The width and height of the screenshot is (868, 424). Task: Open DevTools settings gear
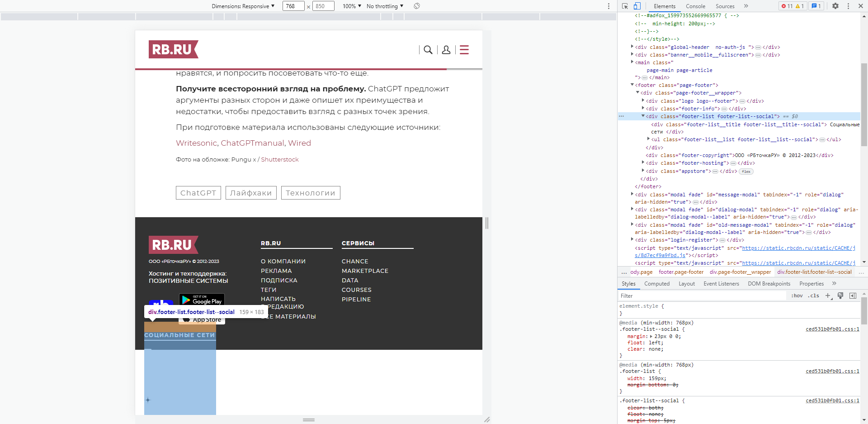(836, 6)
